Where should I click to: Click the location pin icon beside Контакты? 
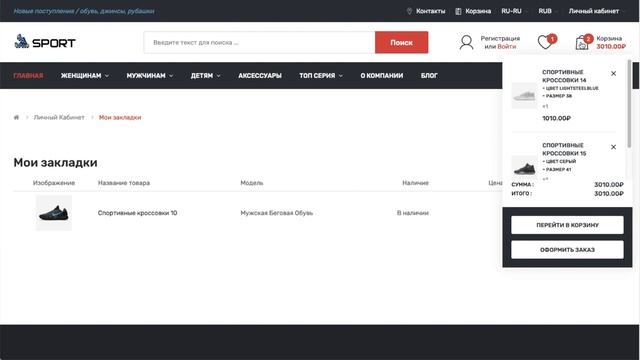tap(409, 11)
